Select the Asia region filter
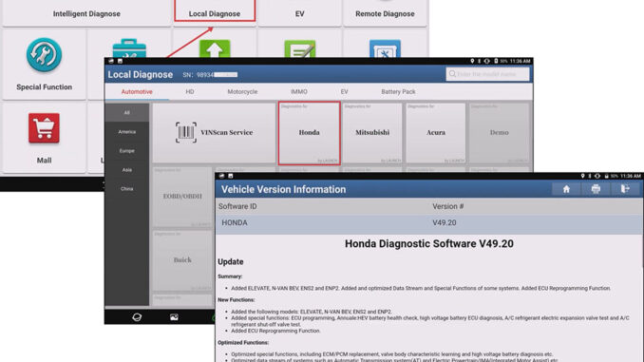Screen dimensions: 644x362 click(127, 170)
